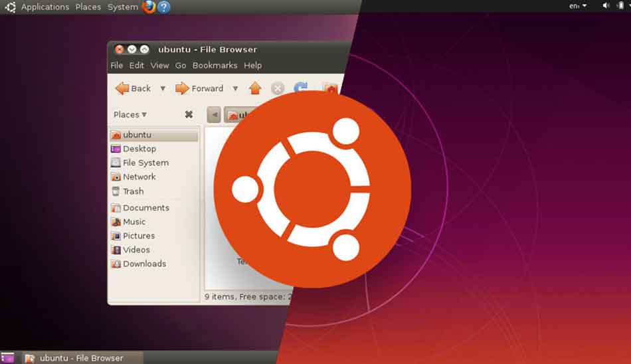Image resolution: width=631 pixels, height=364 pixels.
Task: Expand the Back history dropdown arrow
Action: coord(163,88)
